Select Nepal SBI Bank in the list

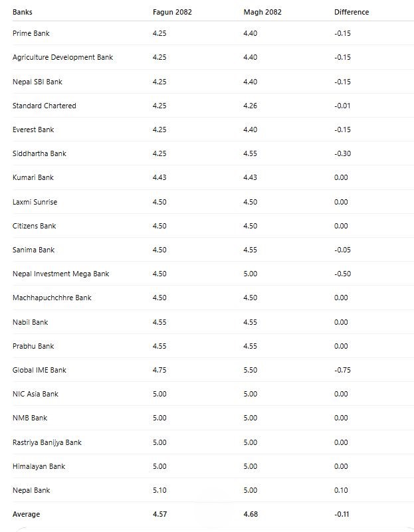(37, 82)
